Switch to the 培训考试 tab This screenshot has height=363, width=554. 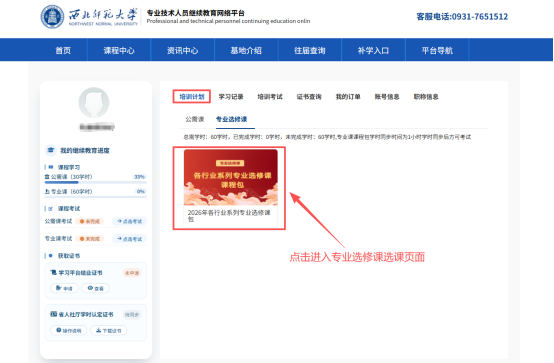270,96
